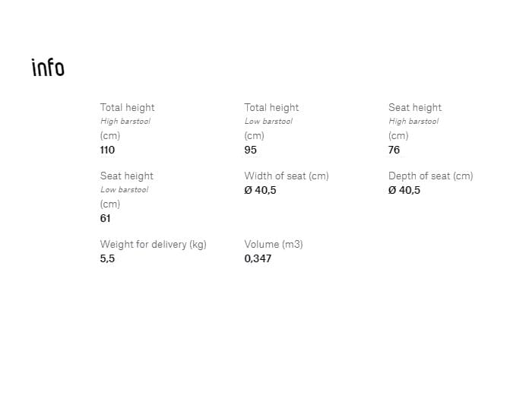
Task: Click "Low barstool" subtitle under Total height
Action: tap(268, 122)
